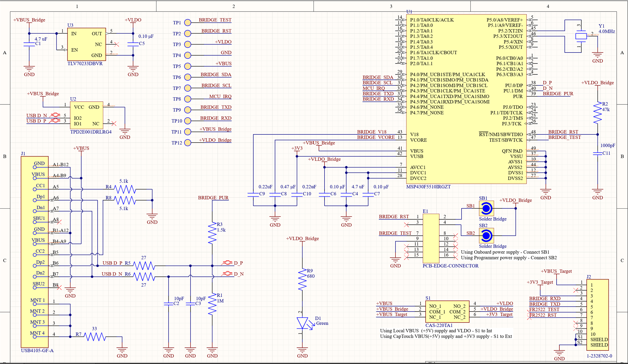Select the TP11 test point circle

tap(188, 132)
